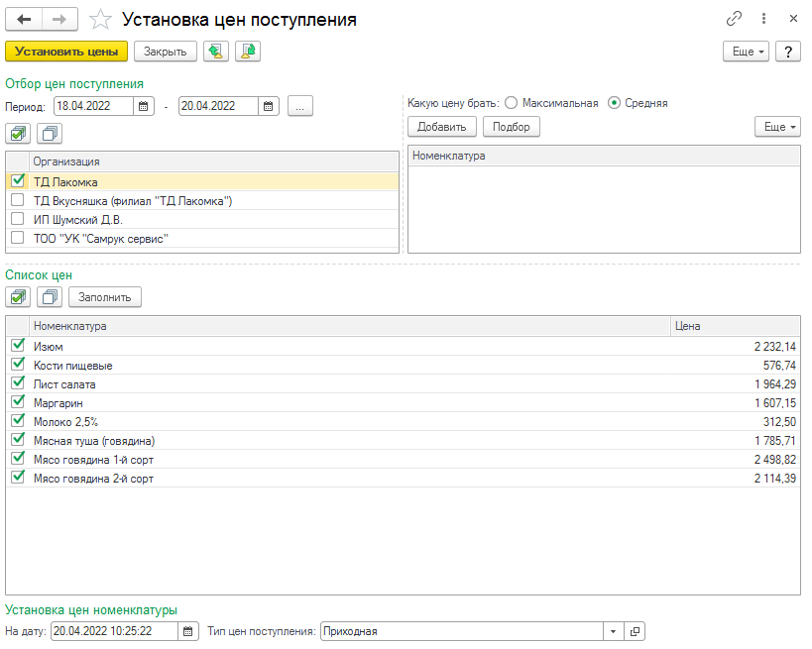This screenshot has width=812, height=649.
Task: Click open icon beside receipt price type
Action: point(636,631)
